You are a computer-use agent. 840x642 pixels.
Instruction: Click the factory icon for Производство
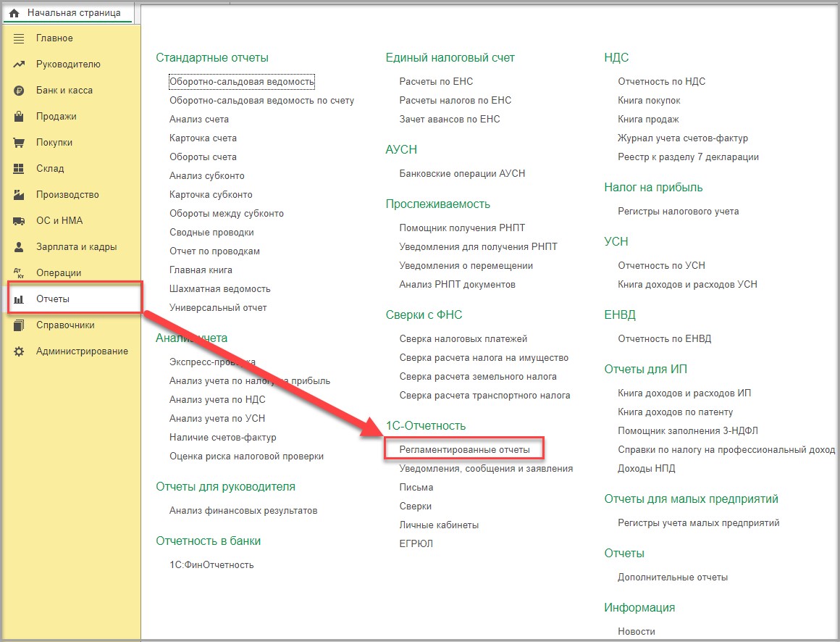coord(19,194)
